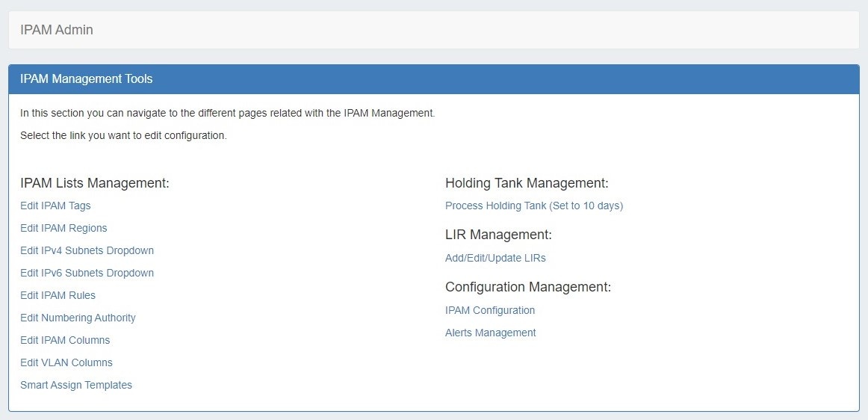Click the 'In this section' description text
The height and width of the screenshot is (420, 868).
227,114
